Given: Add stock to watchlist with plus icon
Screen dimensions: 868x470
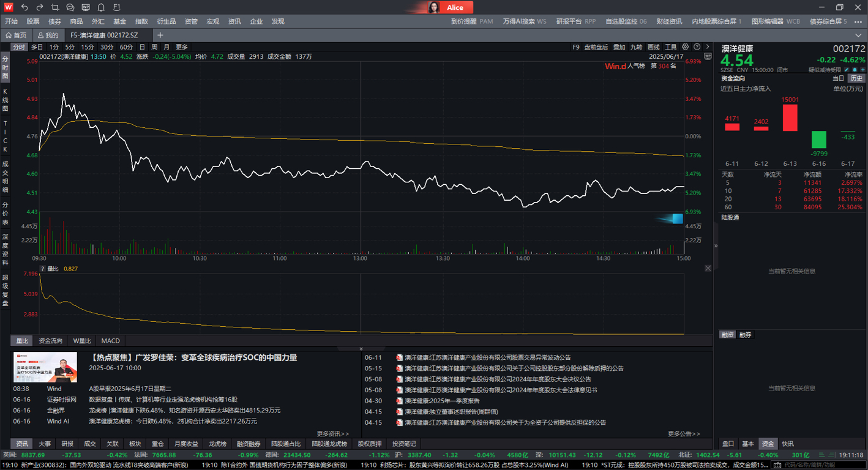Looking at the screenshot, I should coord(862,70).
